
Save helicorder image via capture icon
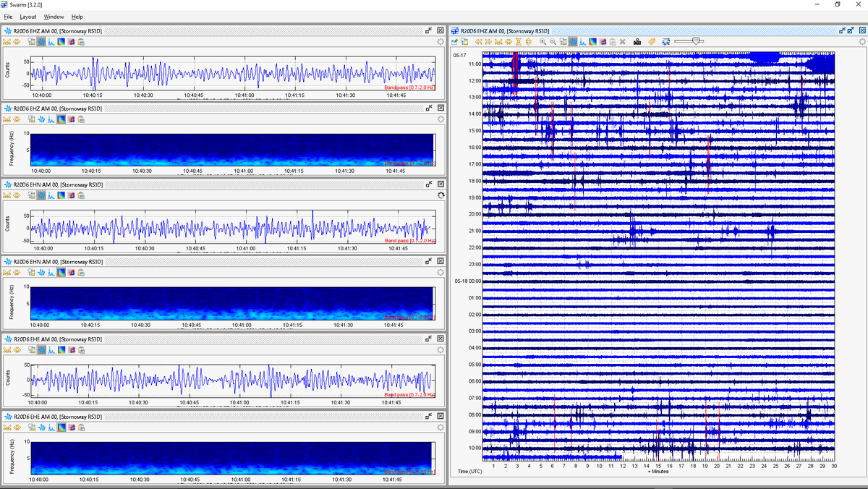(454, 42)
